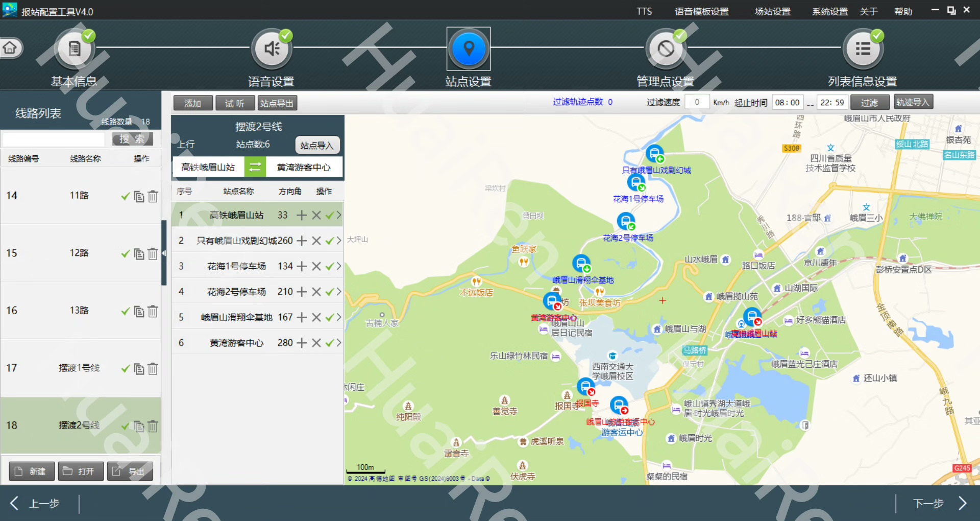Confirm route 12路 with its checkmark icon
Image resolution: width=980 pixels, height=521 pixels.
click(x=126, y=254)
